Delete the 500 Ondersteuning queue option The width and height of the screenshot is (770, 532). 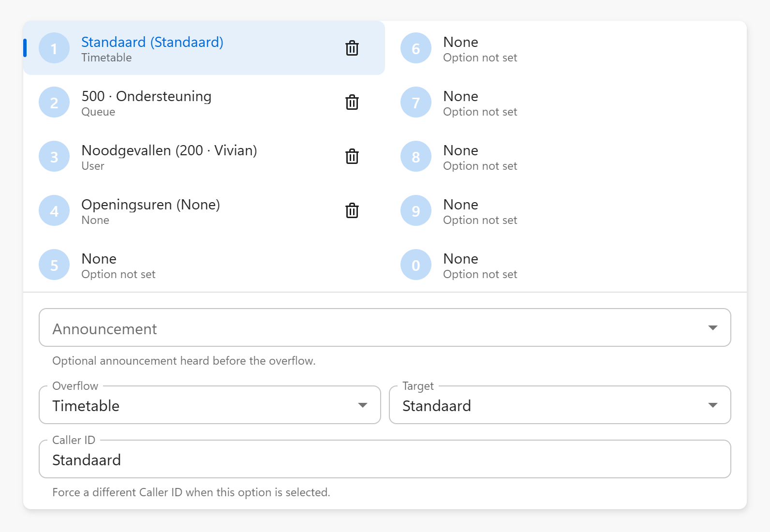pos(352,103)
